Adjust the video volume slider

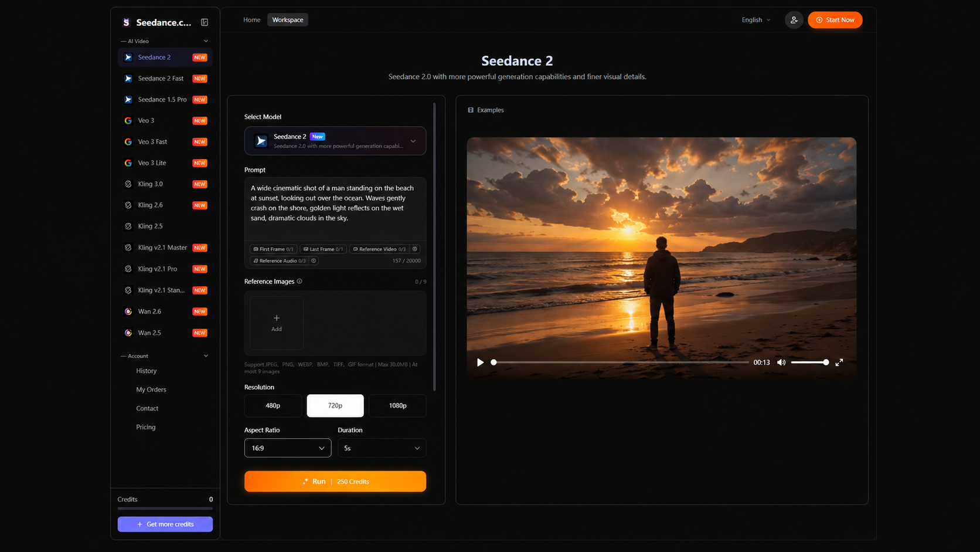pos(809,363)
